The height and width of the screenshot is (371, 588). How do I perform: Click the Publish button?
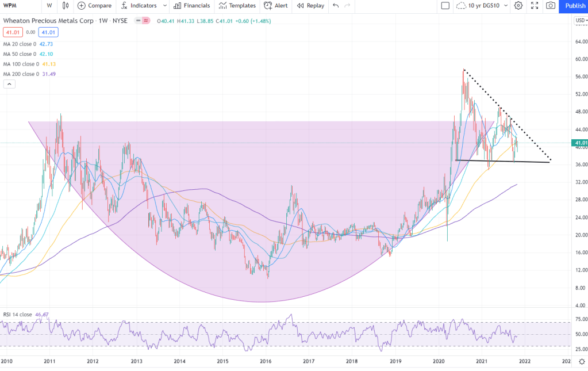(x=575, y=6)
